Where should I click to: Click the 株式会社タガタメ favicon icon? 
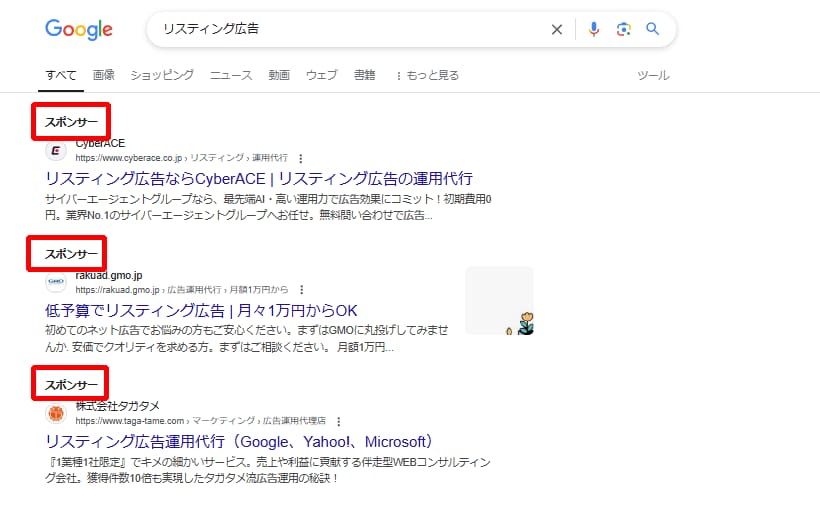(x=56, y=414)
